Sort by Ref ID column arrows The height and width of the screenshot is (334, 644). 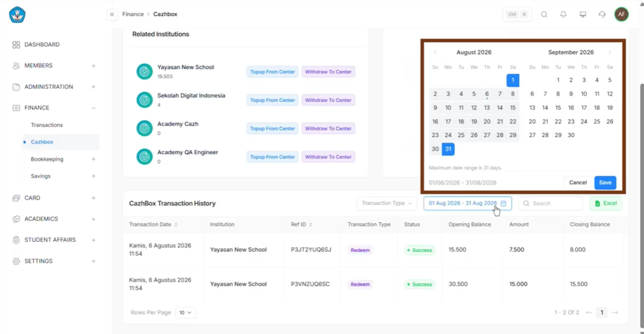310,225
